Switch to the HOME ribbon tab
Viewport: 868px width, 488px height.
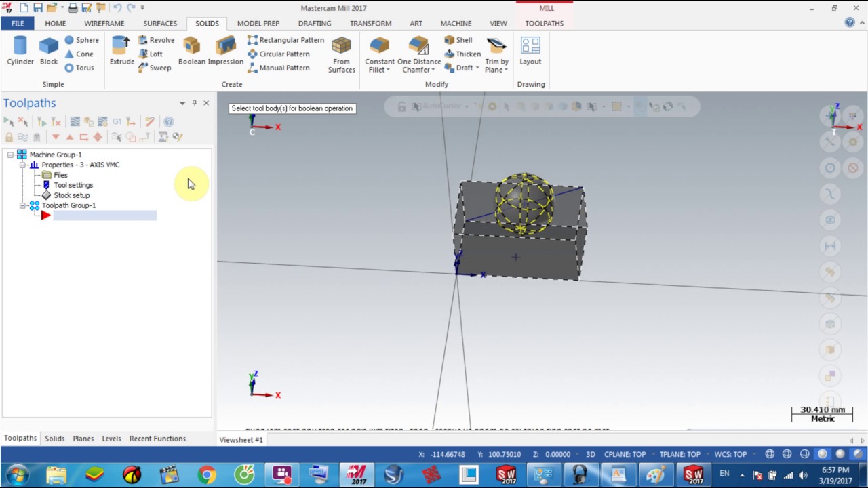tap(56, 23)
